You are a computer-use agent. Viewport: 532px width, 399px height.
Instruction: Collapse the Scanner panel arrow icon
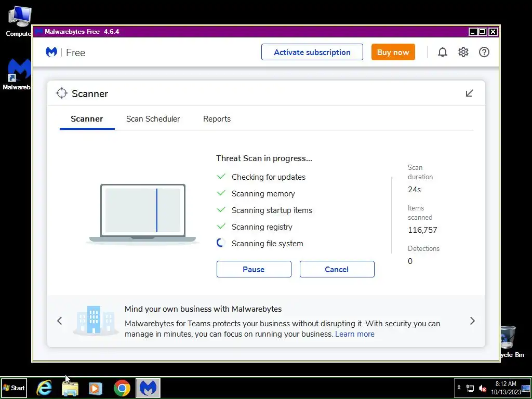[x=469, y=94]
